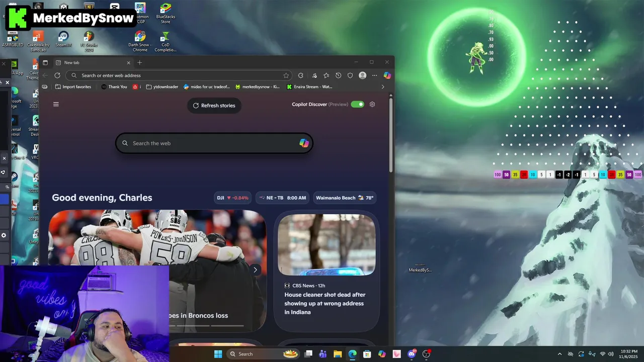Open Task View on the taskbar

pos(308,354)
